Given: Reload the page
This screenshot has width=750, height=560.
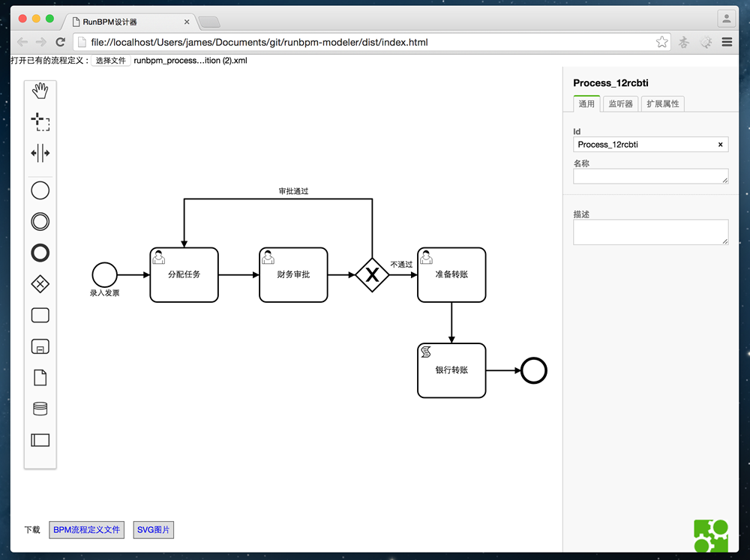Looking at the screenshot, I should tap(60, 42).
